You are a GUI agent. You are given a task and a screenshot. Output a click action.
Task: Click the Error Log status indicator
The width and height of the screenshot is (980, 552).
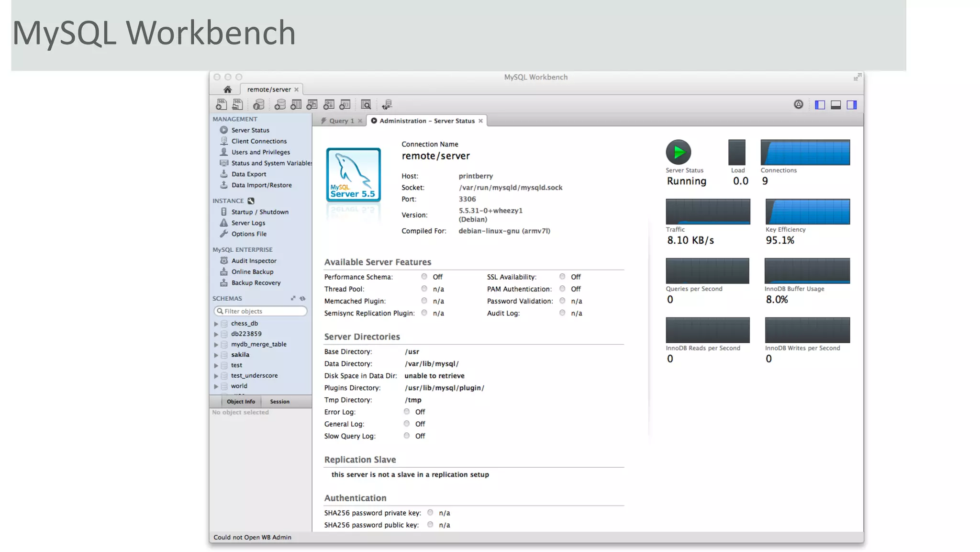pos(406,412)
